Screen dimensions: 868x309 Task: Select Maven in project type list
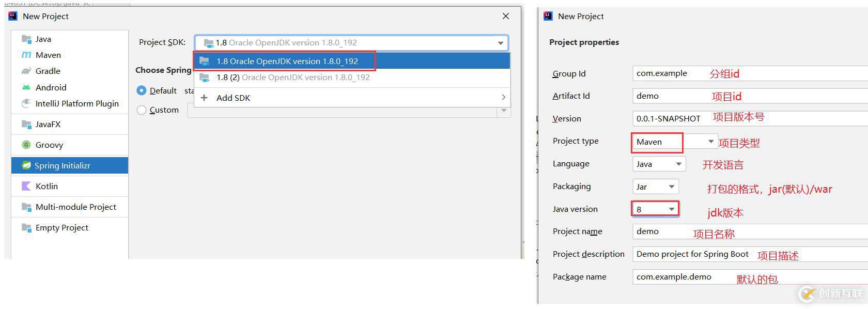[x=70, y=55]
